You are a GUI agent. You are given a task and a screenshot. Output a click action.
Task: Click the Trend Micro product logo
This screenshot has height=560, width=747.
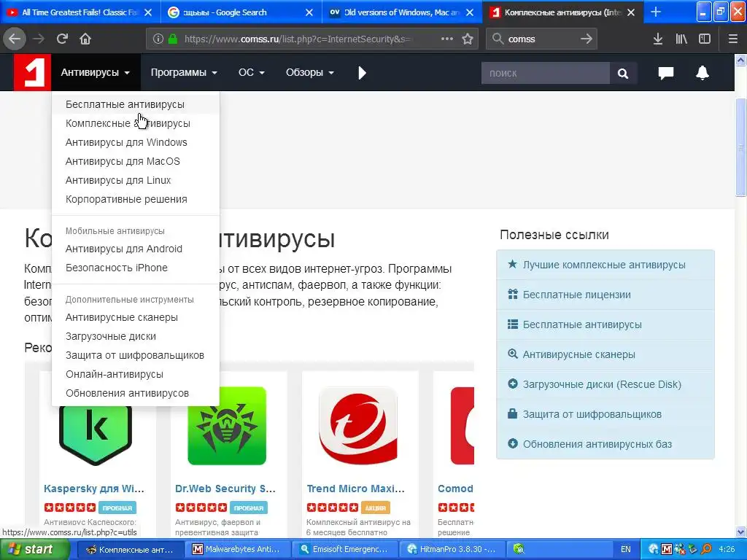(358, 426)
